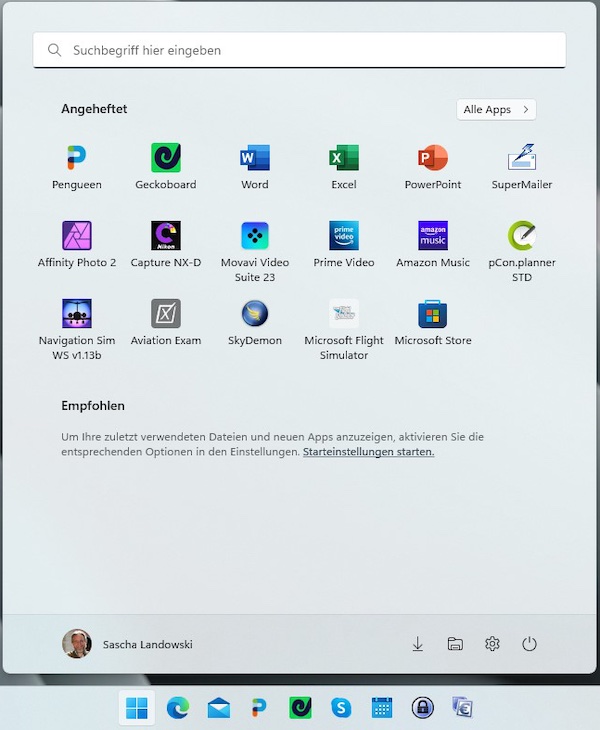This screenshot has width=600, height=730.
Task: Launch Affinity Photo 2
Action: tap(77, 245)
